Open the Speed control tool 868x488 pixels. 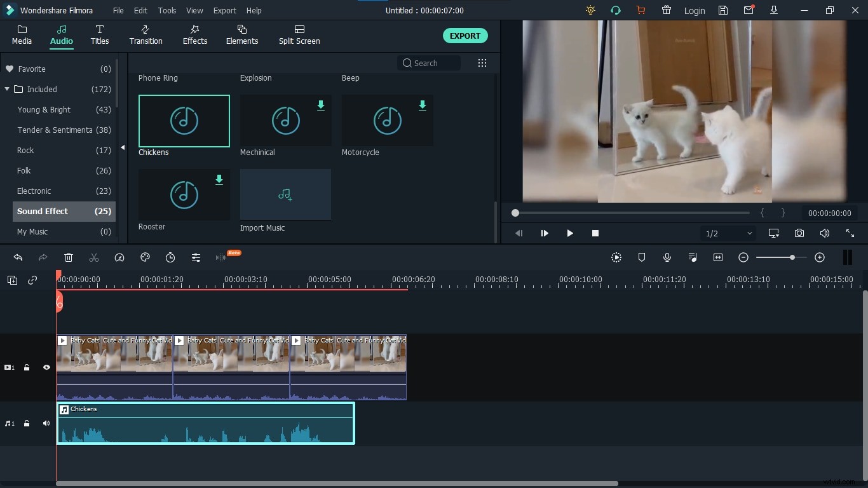tap(119, 257)
